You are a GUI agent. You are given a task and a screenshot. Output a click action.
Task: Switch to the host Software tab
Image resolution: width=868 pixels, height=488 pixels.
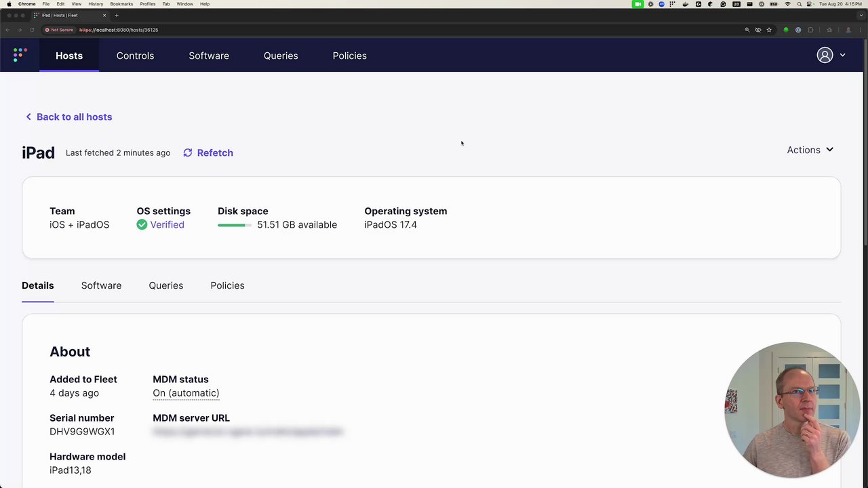point(101,285)
